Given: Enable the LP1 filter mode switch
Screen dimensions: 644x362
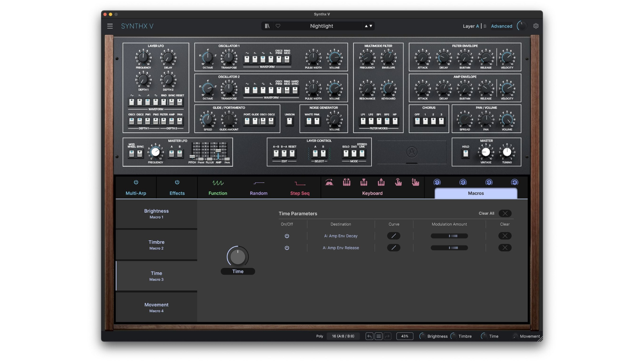Looking at the screenshot, I should (363, 121).
